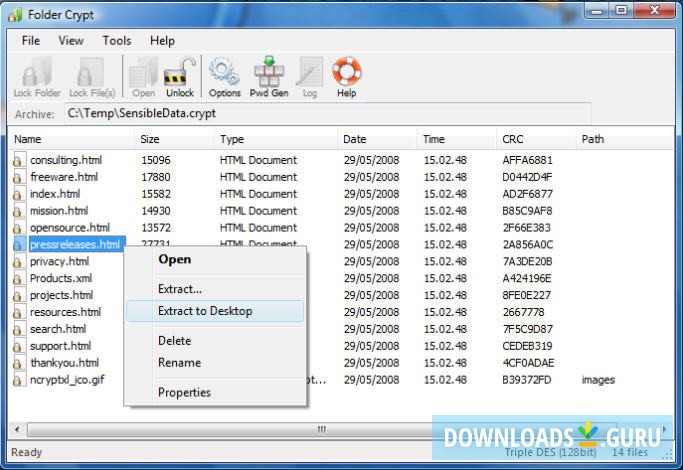Screen dimensions: 683x470
Task: Select the freeware.html file row
Action: click(341, 177)
